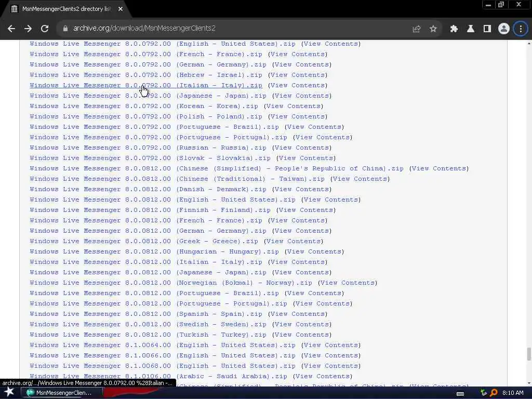The image size is (532, 399).
Task: Click the lock icon in address bar
Action: coord(65,29)
